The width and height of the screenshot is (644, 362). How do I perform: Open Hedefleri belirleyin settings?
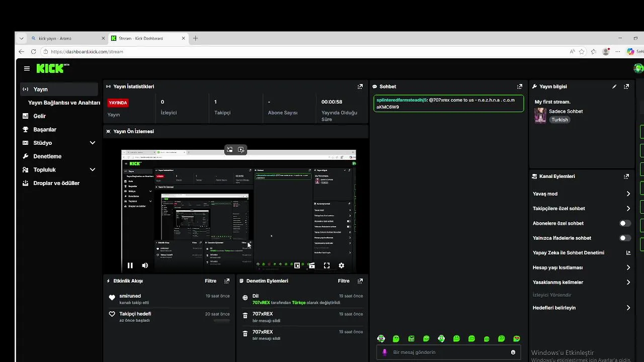click(x=582, y=308)
